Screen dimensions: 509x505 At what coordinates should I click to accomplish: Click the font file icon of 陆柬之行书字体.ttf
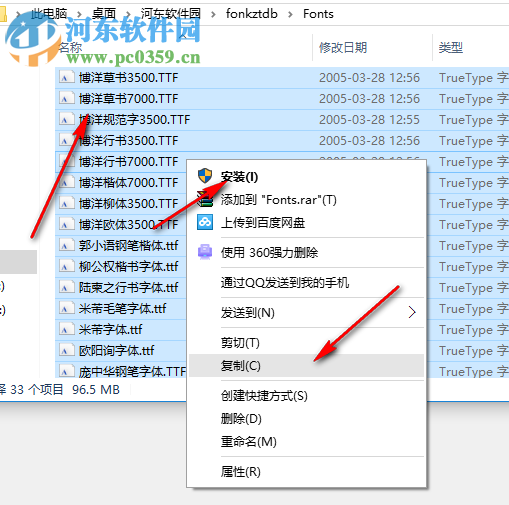click(x=67, y=287)
